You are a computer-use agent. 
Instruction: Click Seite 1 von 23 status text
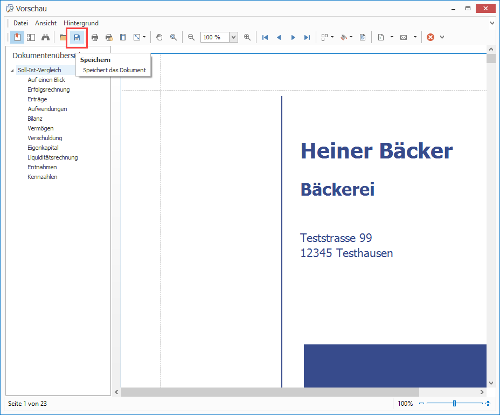[x=27, y=403]
